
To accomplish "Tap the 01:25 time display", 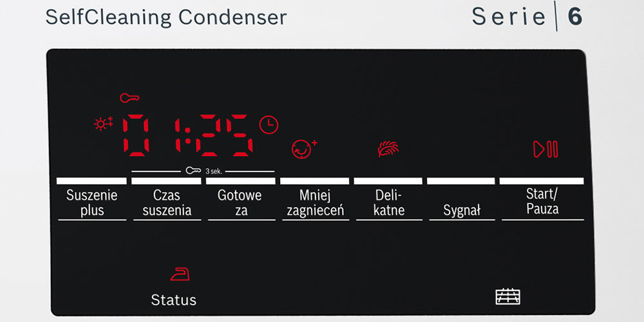I will point(187,135).
